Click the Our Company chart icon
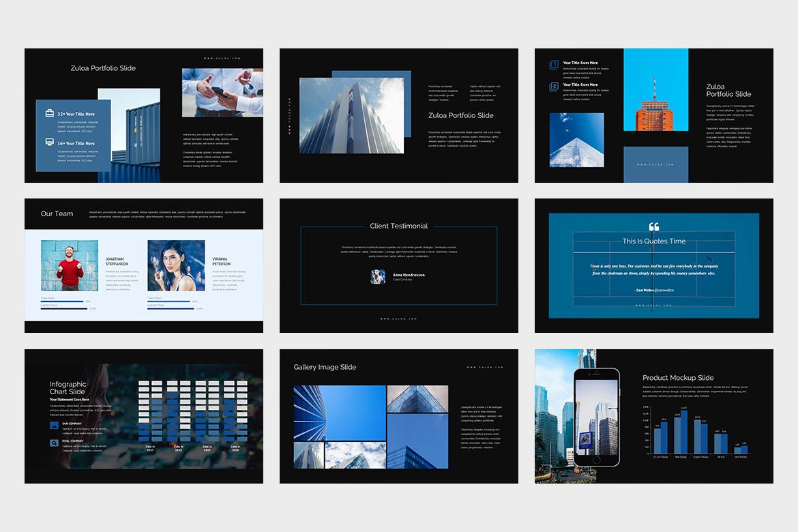 click(x=55, y=425)
